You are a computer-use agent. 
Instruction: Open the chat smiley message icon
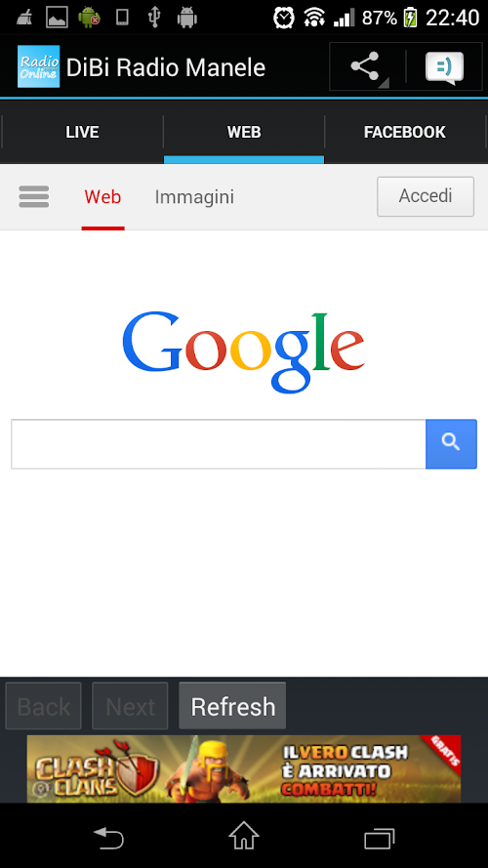[444, 67]
